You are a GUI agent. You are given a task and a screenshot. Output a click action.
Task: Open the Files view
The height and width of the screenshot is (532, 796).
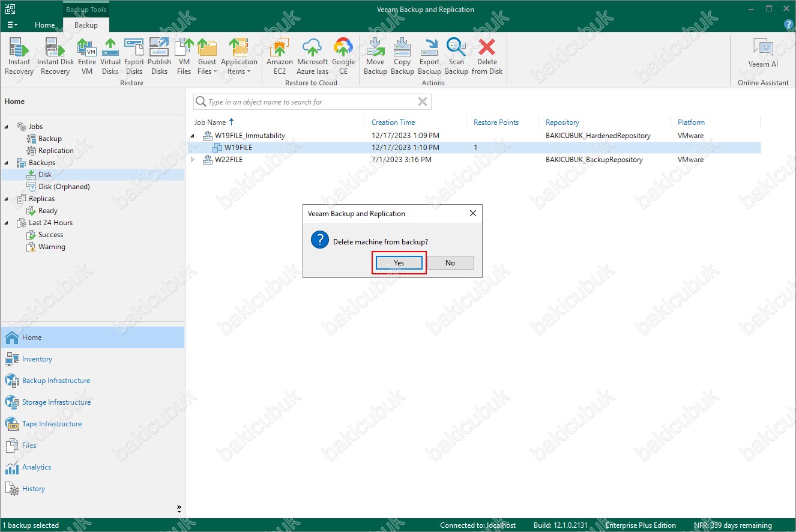pos(92,446)
